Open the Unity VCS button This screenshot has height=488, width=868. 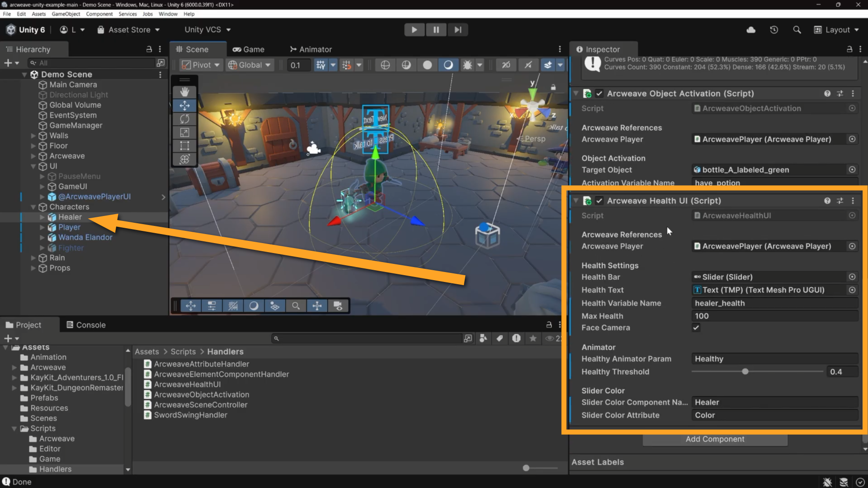(x=208, y=30)
